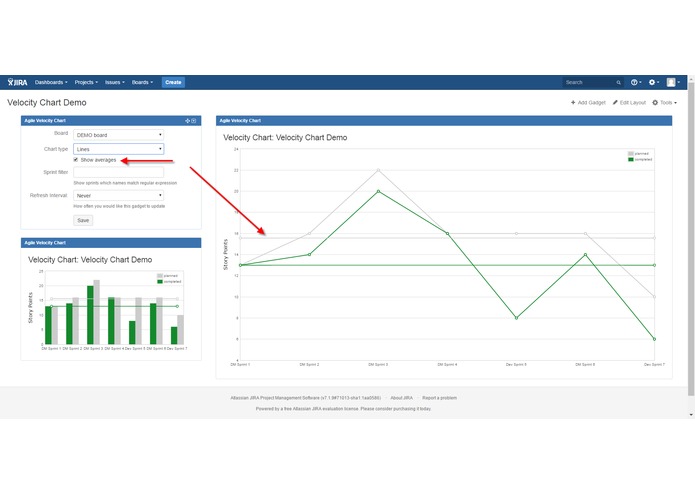Click the move icon on gadget header
Viewport: 695px width, 494px height.
coord(187,121)
